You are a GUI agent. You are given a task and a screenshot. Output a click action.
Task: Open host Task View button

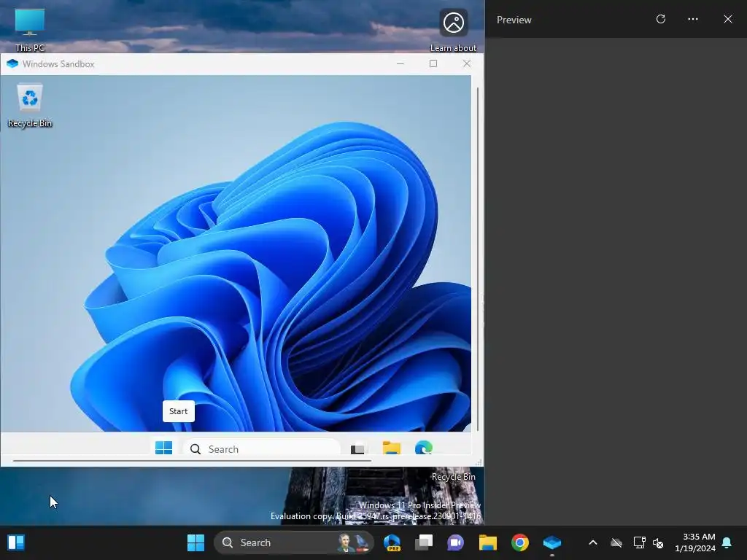click(x=424, y=542)
